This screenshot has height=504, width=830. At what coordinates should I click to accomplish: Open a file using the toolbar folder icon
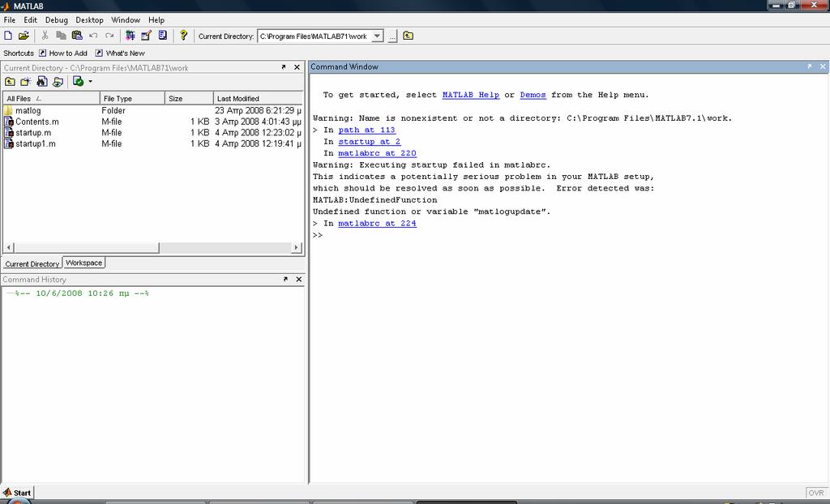(x=24, y=36)
